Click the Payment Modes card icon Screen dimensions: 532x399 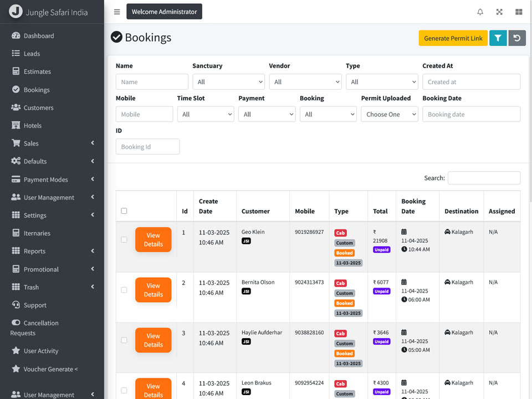[x=16, y=179]
